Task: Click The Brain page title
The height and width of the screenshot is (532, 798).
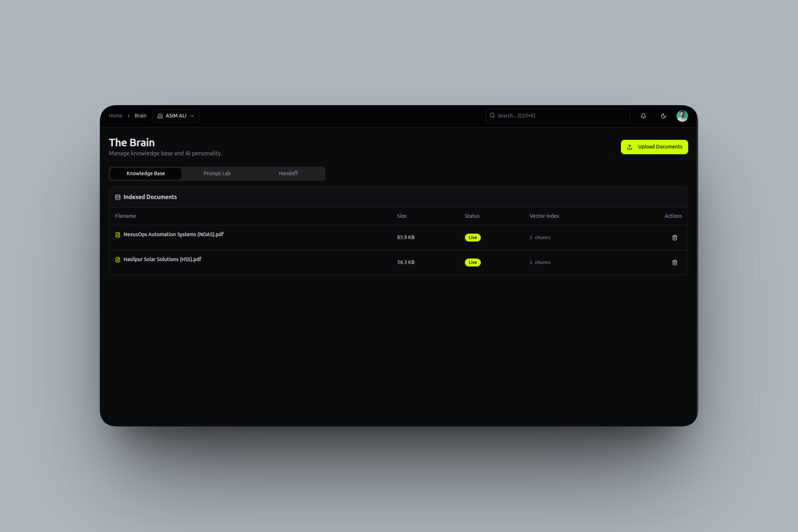Action: point(132,143)
